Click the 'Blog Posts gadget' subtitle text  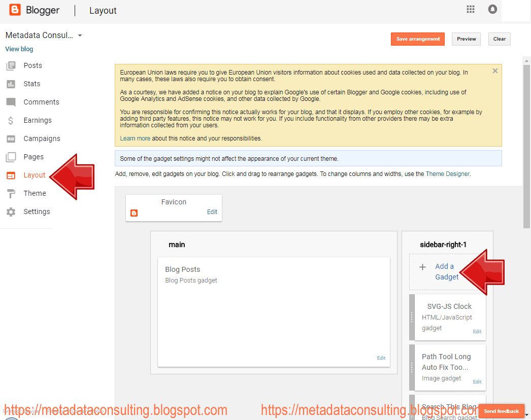[191, 281]
